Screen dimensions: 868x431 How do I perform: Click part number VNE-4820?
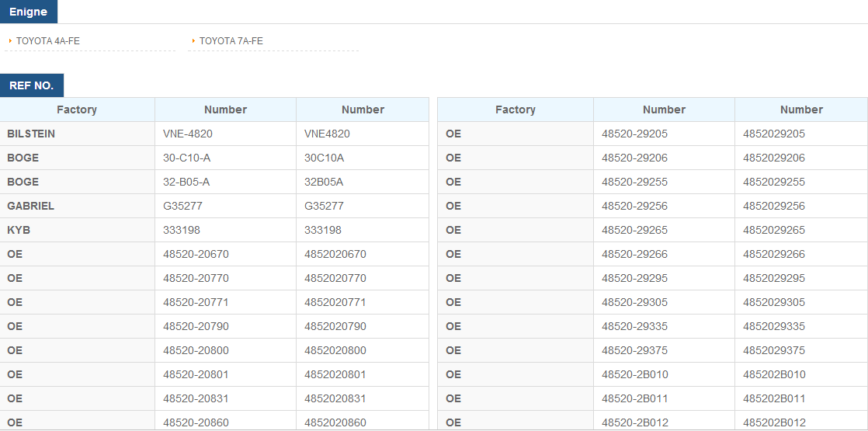(x=188, y=134)
